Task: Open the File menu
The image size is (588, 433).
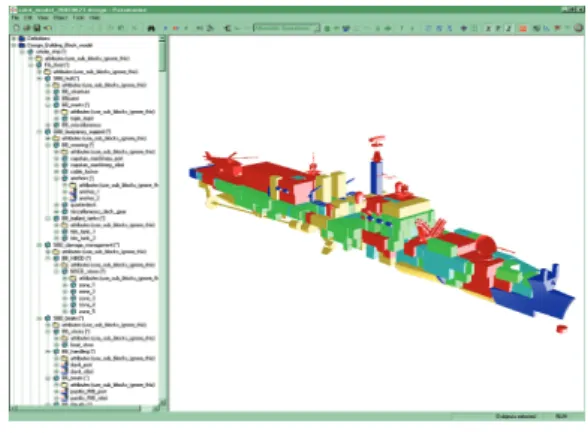Action: pos(15,18)
